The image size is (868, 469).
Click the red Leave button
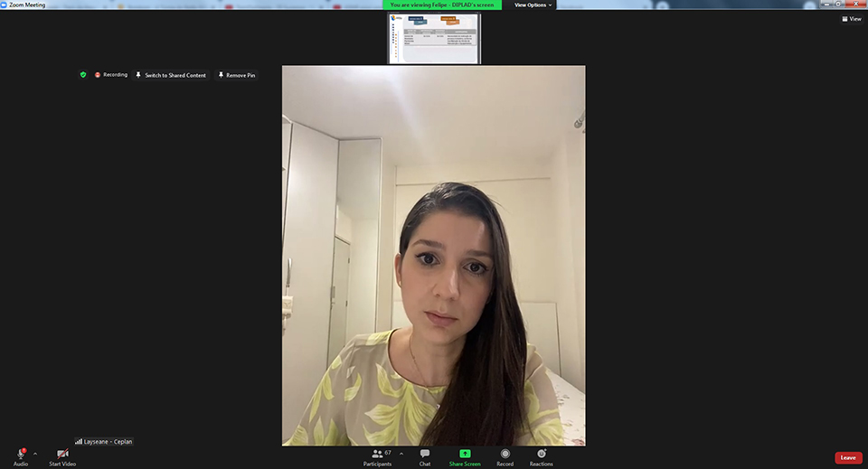point(847,457)
